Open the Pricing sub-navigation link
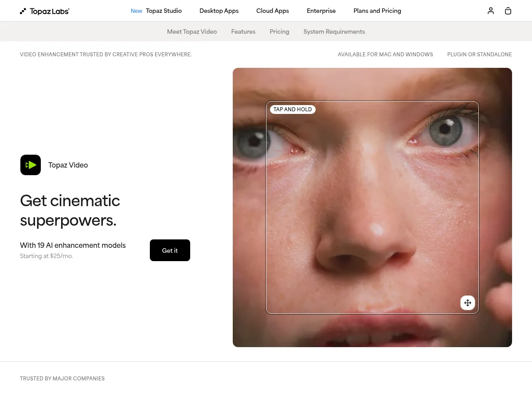 coord(279,31)
